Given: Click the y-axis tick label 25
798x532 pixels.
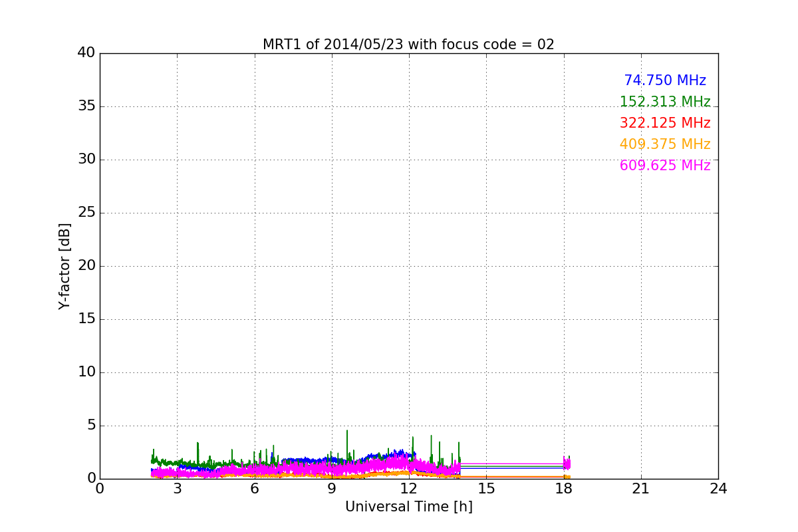Looking at the screenshot, I should (x=86, y=213).
